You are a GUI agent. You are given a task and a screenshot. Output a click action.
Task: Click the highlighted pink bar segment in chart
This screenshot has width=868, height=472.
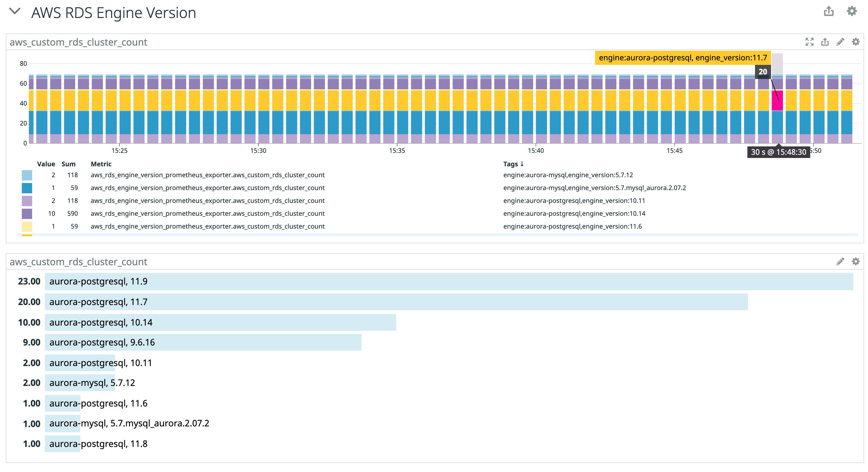[x=777, y=101]
